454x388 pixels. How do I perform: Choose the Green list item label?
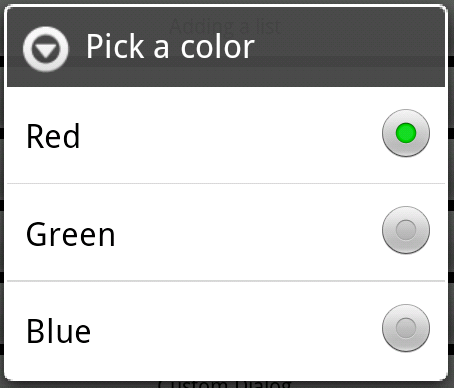pos(70,235)
